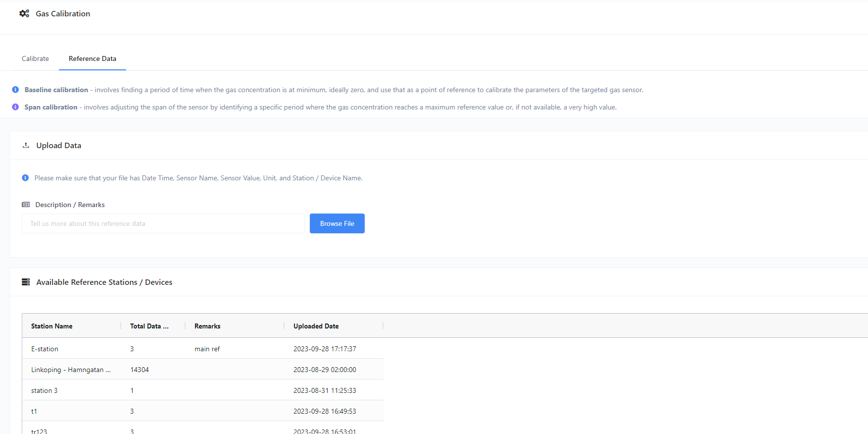This screenshot has width=868, height=434.
Task: Select the Linkoping - Hamngatan station row
Action: [203, 370]
